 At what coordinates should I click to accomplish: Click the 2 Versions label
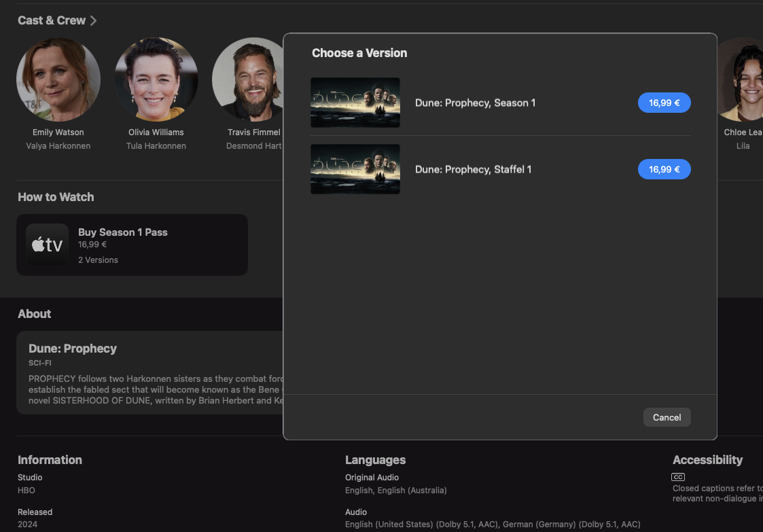pos(99,260)
